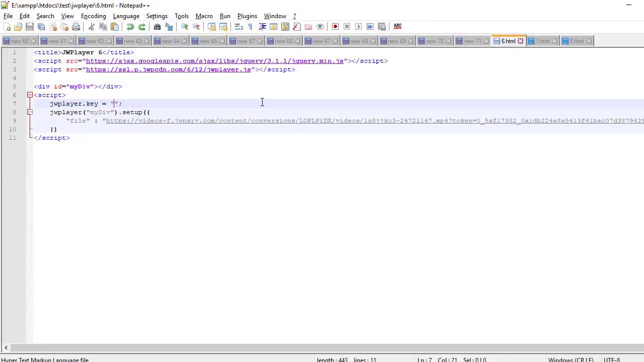Close the new 62 tab
The image size is (644, 362).
109,41
